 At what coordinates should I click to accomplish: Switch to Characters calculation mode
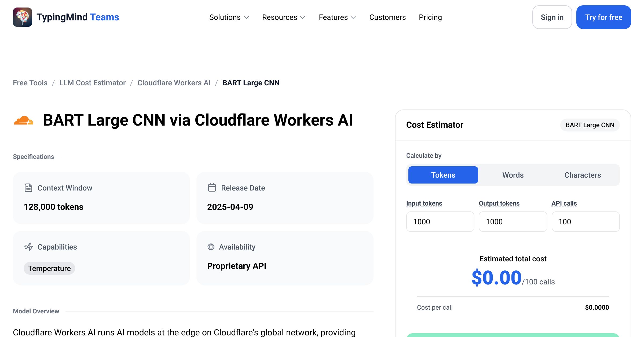[583, 175]
